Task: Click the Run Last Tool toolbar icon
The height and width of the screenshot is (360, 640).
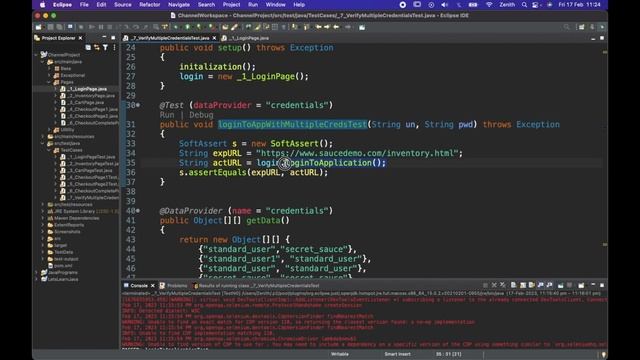Action: coord(211,27)
